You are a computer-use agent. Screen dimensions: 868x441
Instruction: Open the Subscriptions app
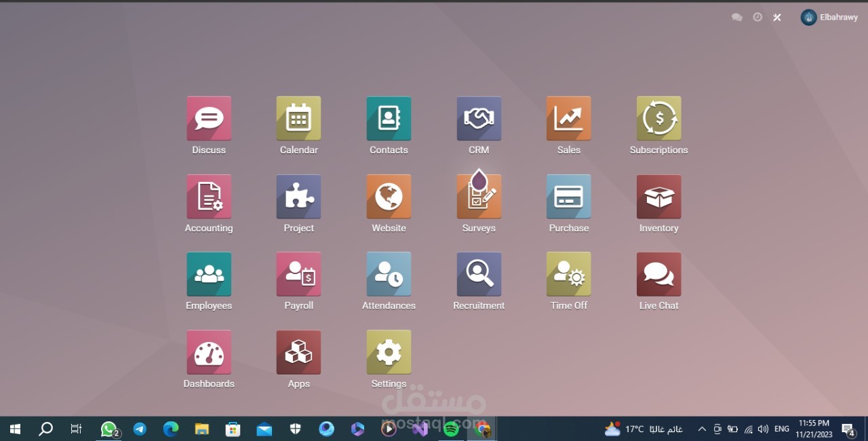pos(658,119)
